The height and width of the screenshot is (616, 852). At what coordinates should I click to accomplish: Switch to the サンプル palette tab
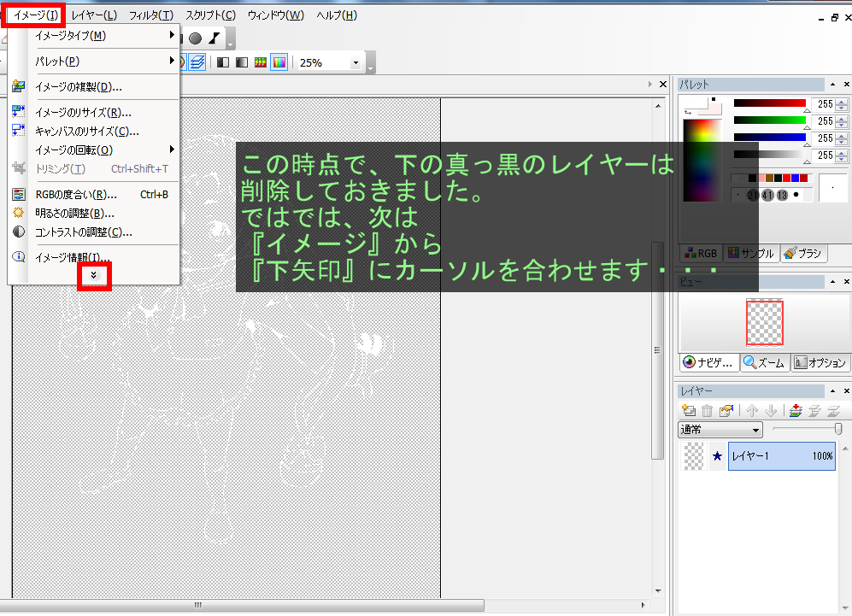coord(750,253)
